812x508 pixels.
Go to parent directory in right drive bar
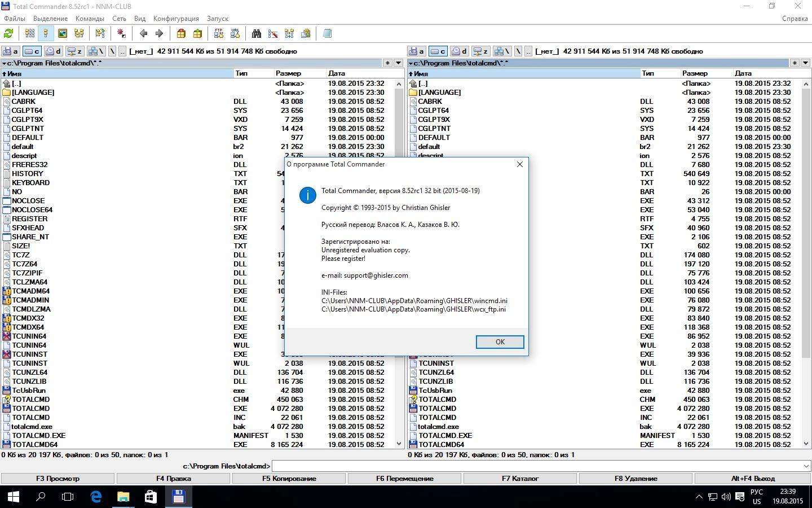tap(528, 51)
